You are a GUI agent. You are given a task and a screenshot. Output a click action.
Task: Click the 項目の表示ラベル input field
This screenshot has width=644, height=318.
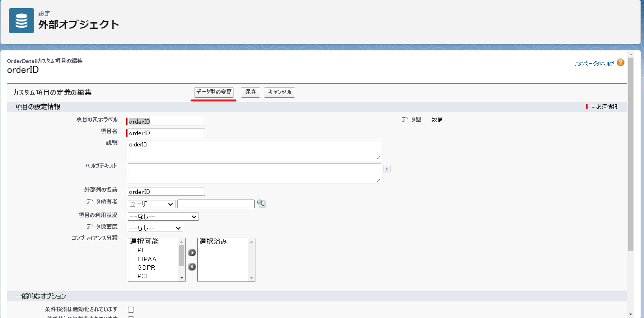click(x=166, y=121)
